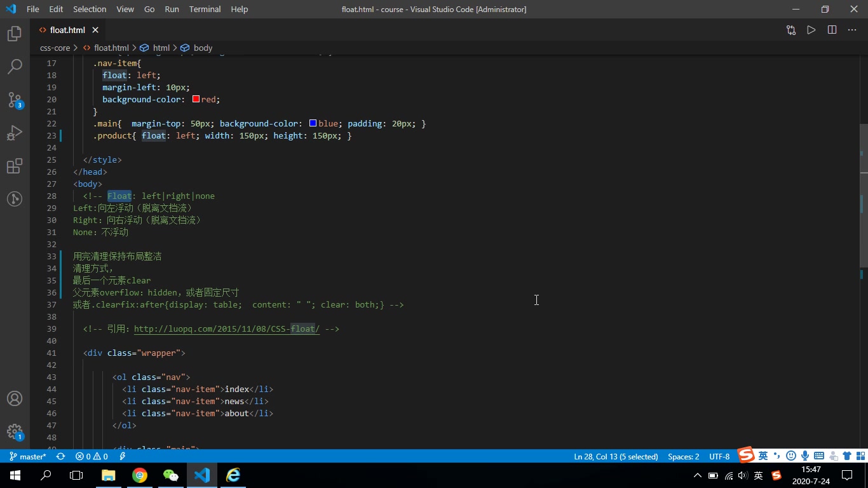This screenshot has width=868, height=488.
Task: Open errors and warnings count in status bar
Action: (x=92, y=456)
